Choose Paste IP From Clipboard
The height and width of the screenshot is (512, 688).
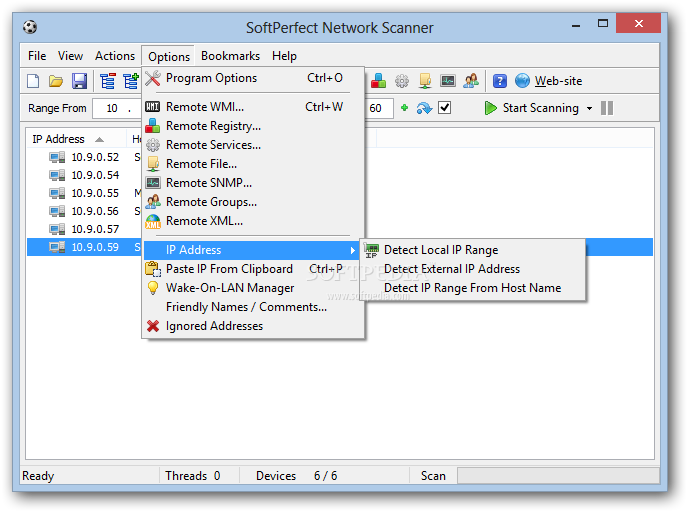(x=253, y=269)
